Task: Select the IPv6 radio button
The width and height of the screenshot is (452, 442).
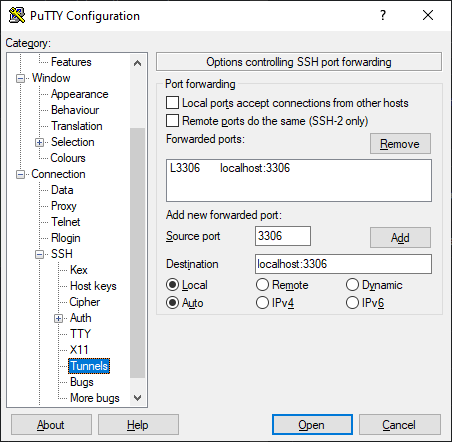Action: pyautogui.click(x=352, y=303)
